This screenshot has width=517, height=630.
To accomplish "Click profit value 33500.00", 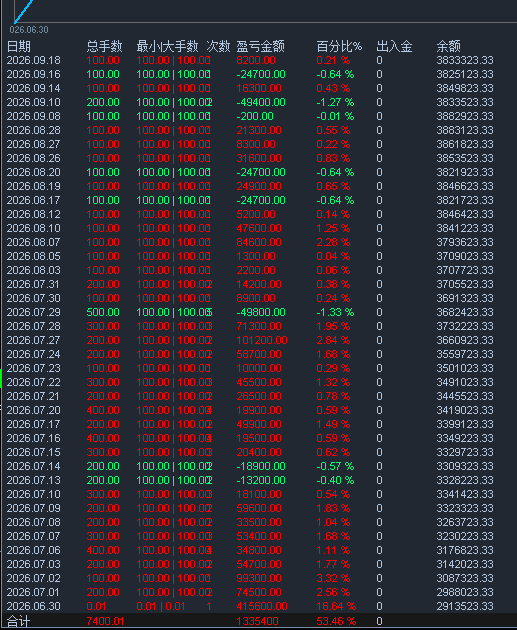I will 259,522.
